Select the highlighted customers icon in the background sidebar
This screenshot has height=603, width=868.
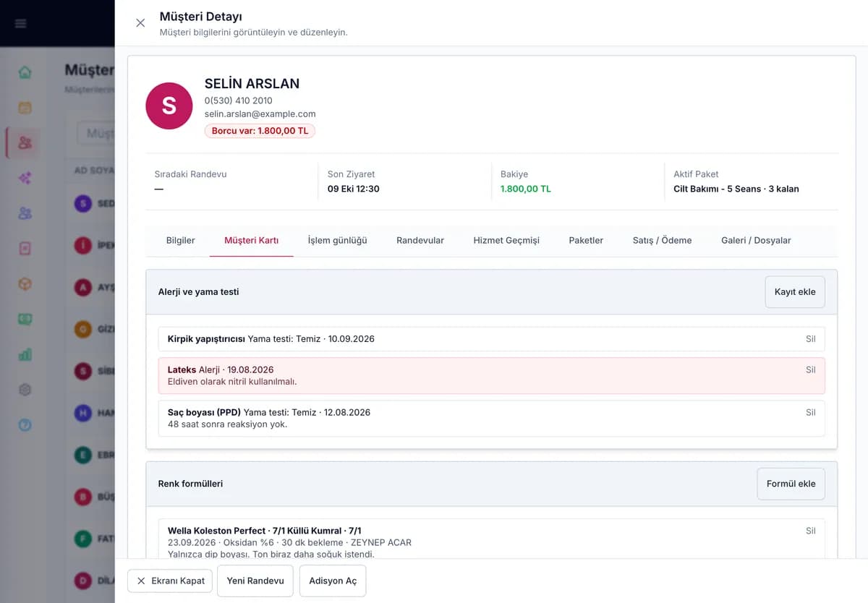click(x=25, y=142)
